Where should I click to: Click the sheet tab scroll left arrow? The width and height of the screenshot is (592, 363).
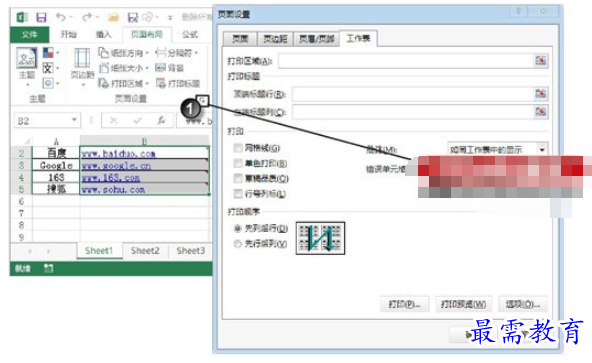[30, 251]
